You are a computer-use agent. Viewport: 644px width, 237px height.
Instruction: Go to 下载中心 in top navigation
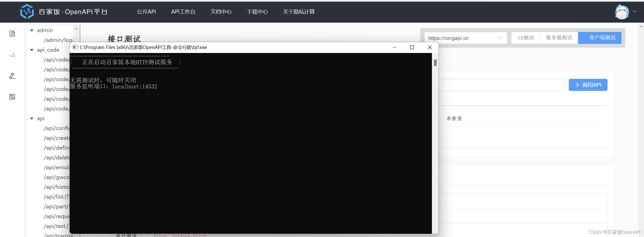(257, 12)
